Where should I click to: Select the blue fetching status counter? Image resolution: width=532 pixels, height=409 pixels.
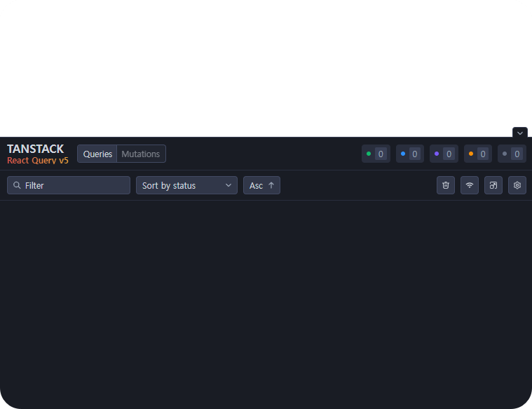pyautogui.click(x=410, y=154)
